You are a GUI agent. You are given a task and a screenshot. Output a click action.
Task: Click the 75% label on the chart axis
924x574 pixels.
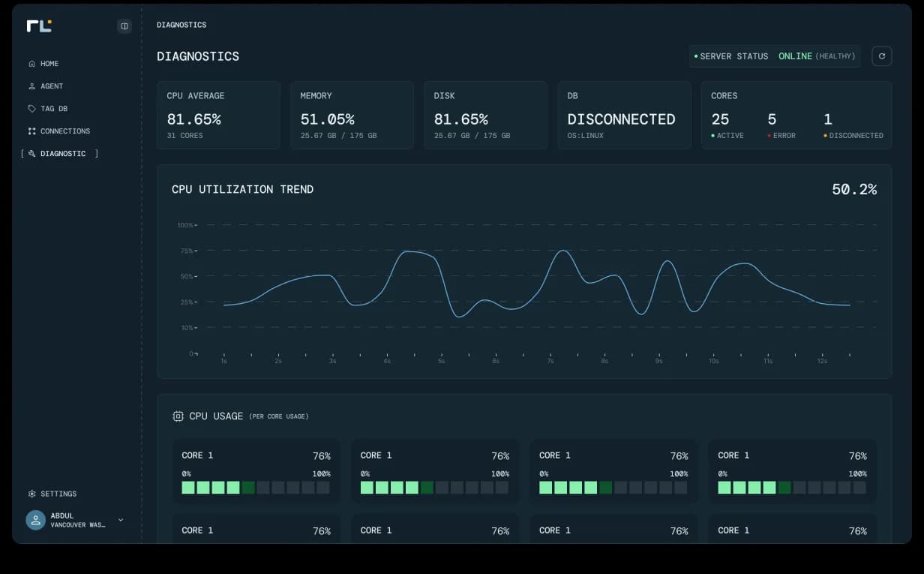tap(187, 251)
